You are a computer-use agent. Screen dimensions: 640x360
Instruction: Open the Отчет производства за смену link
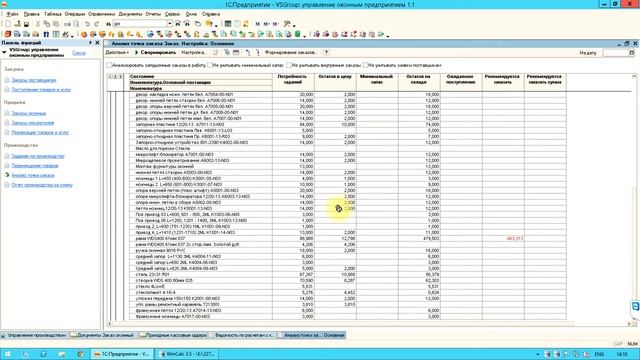(x=42, y=185)
